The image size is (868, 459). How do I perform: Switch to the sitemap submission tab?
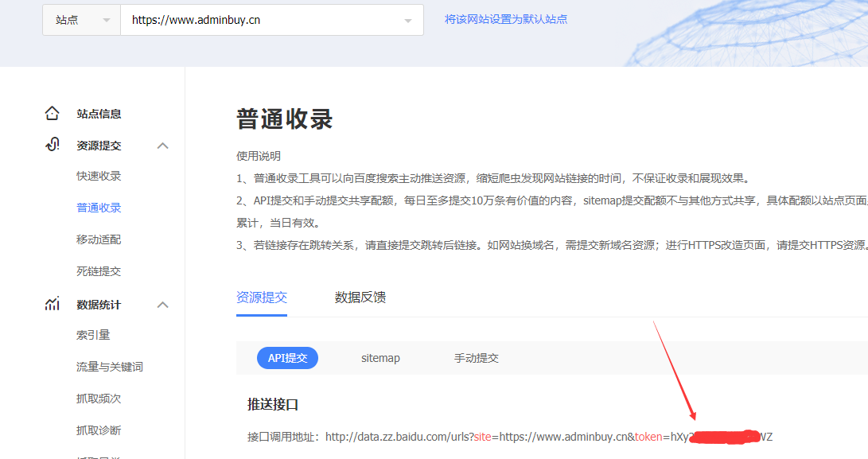pos(380,357)
